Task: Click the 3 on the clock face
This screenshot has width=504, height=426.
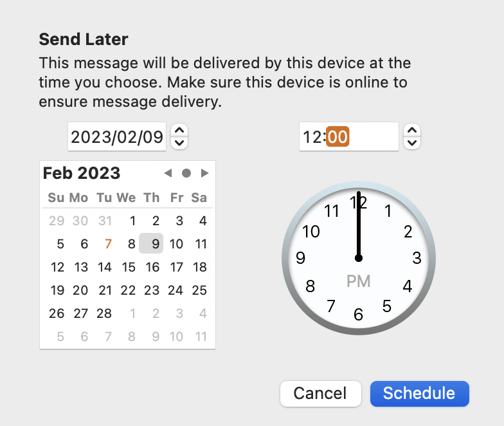Action: coord(417,257)
